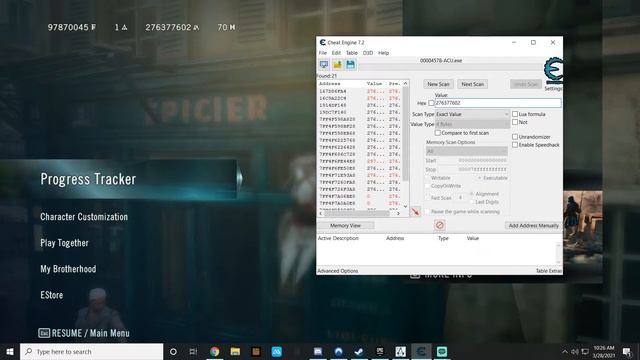Open the brown square app on taskbar

tap(256, 351)
